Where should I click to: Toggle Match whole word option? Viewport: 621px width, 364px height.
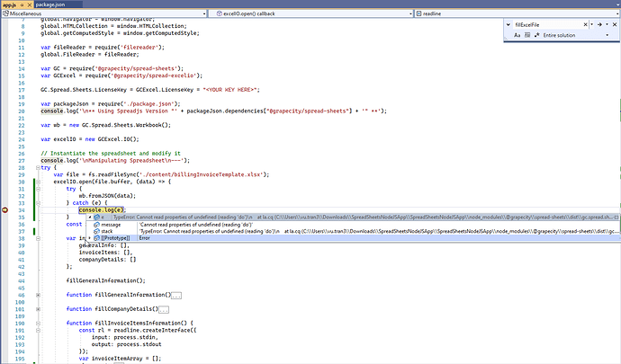point(527,35)
